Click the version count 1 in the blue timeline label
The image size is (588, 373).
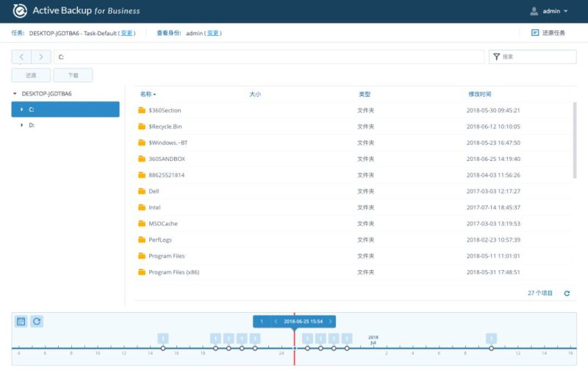[262, 322]
